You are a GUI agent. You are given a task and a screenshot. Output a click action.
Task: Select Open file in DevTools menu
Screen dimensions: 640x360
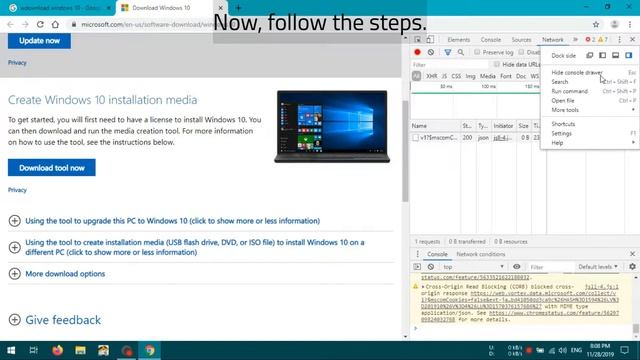tap(590, 100)
